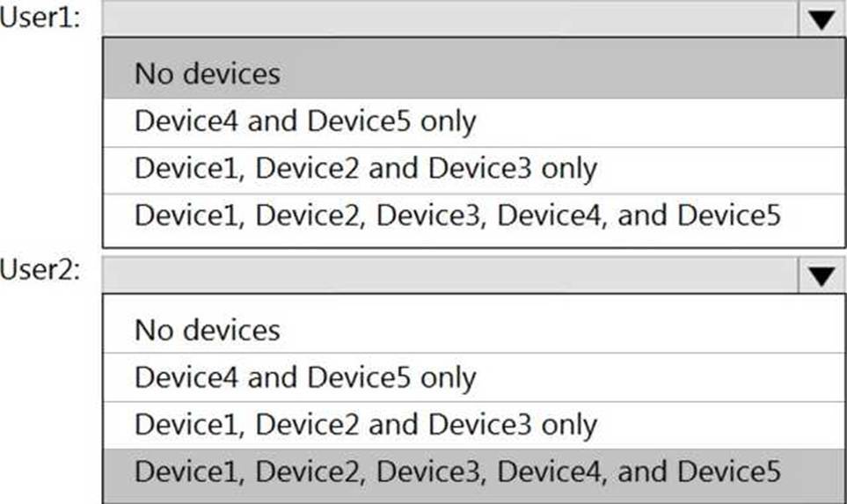Select all five devices option for User2
The width and height of the screenshot is (847, 504).
pos(457,472)
